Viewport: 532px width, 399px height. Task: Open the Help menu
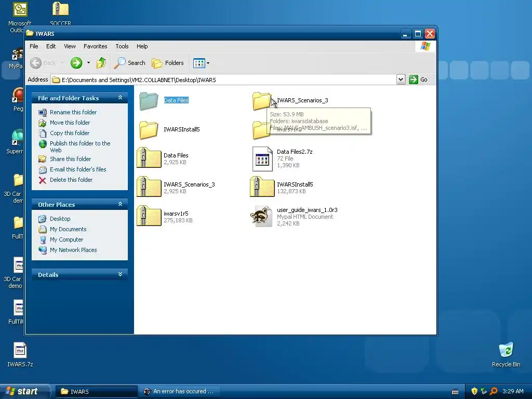pos(142,46)
